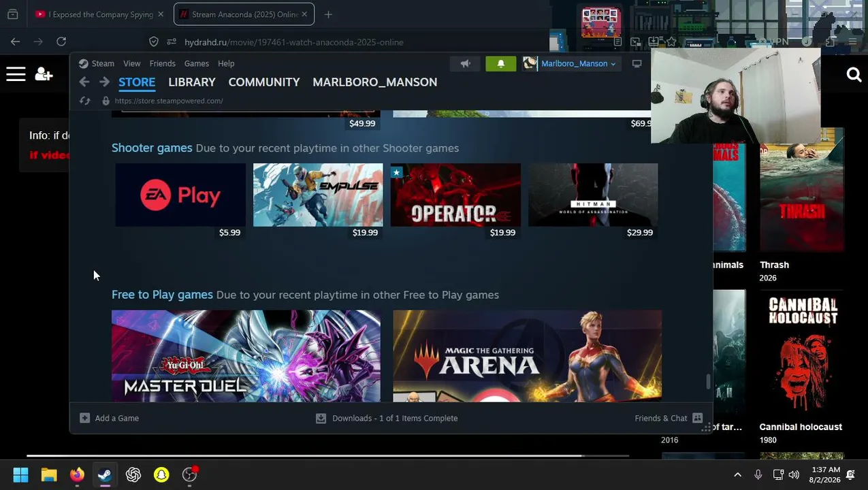This screenshot has height=490, width=868.
Task: Click Steam's back navigation arrow
Action: 84,82
